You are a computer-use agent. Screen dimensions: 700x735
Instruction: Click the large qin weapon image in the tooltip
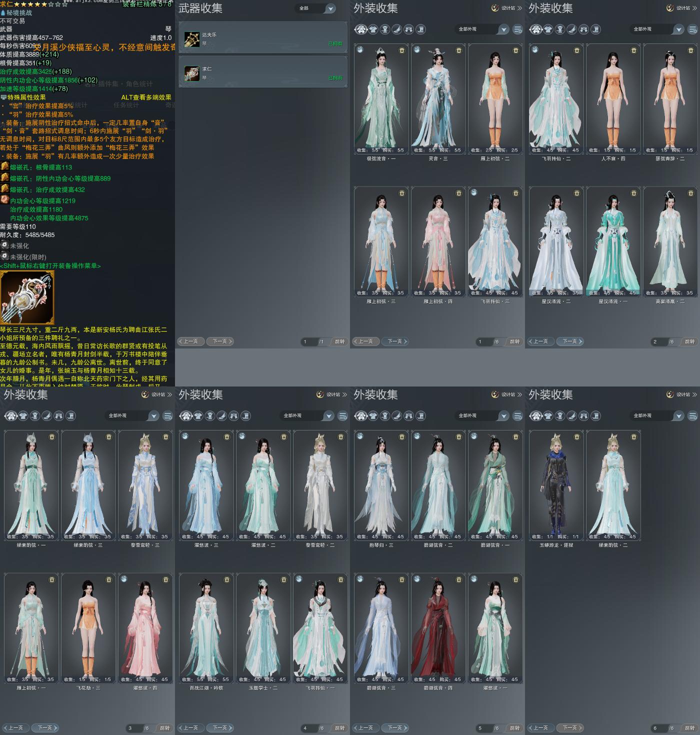(27, 297)
